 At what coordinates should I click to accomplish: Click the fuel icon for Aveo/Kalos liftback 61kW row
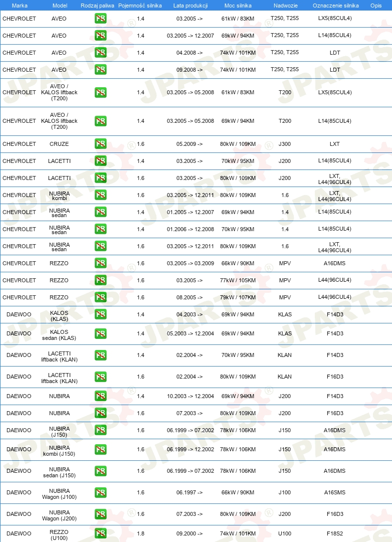101,92
